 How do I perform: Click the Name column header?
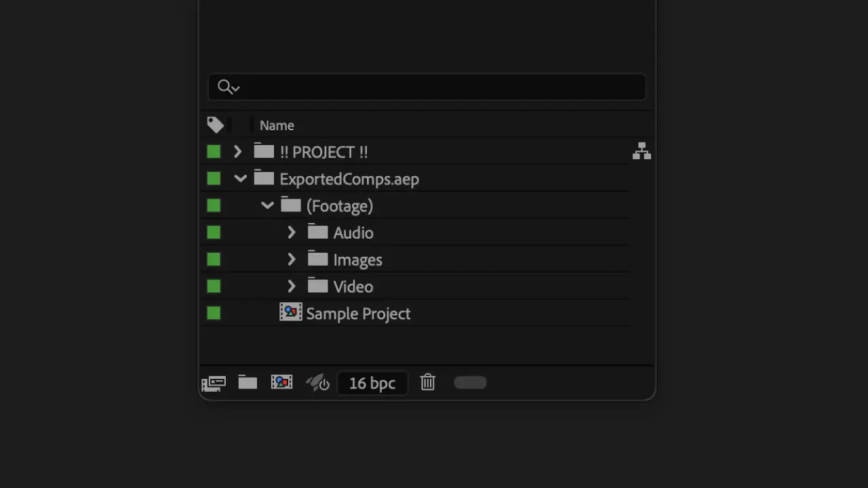277,125
